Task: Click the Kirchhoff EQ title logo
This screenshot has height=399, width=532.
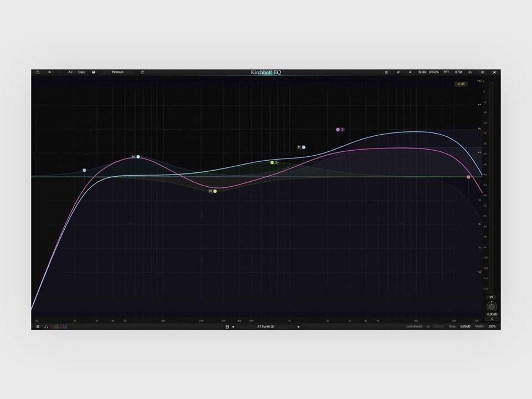Action: (266, 72)
